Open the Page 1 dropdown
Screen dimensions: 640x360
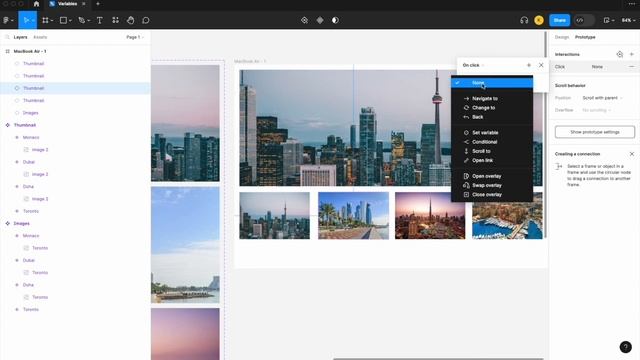[135, 37]
